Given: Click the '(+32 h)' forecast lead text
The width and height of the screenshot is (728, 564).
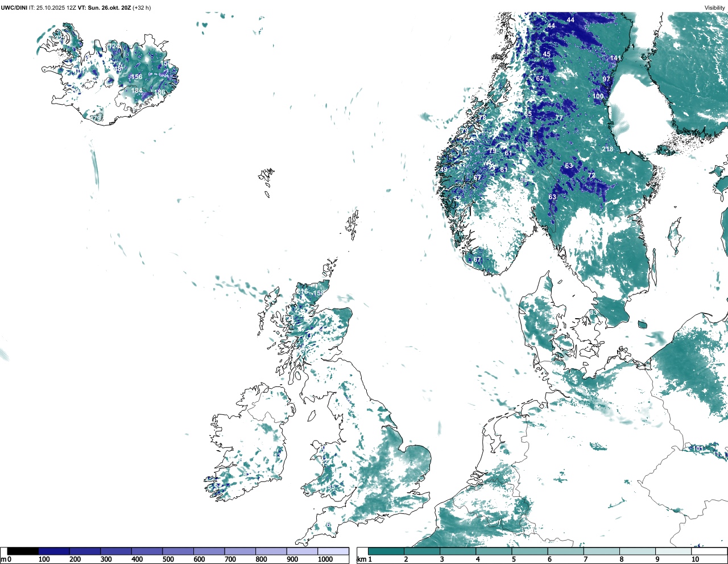Looking at the screenshot, I should click(x=142, y=7).
